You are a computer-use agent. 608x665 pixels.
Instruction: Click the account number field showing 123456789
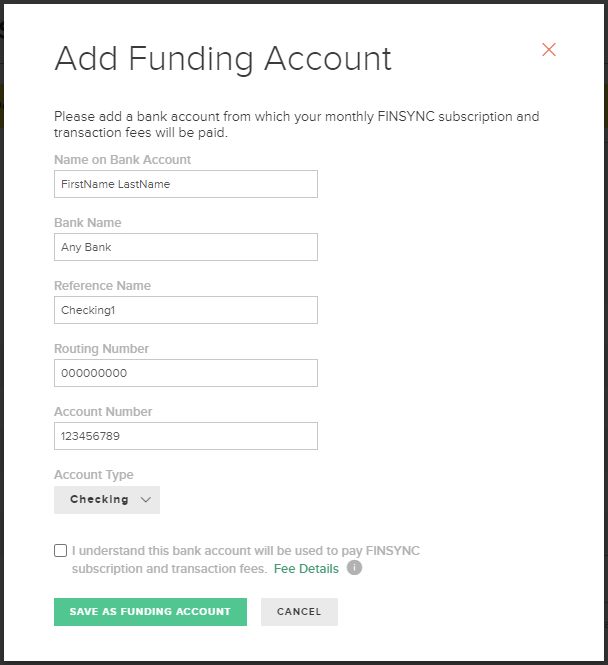[x=186, y=436]
